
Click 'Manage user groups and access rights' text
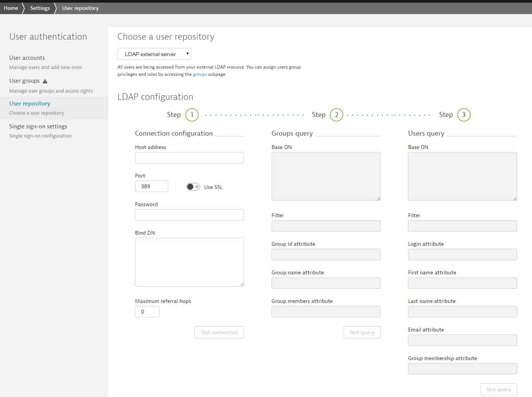click(51, 91)
